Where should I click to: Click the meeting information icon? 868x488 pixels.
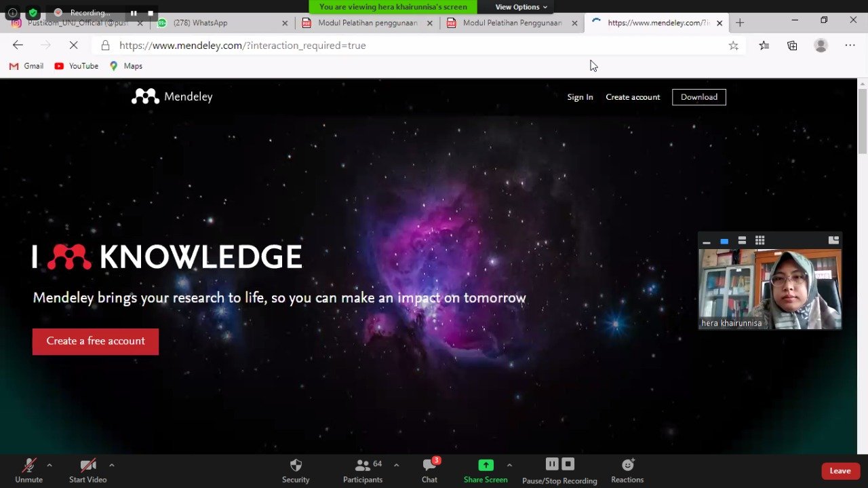[x=12, y=13]
